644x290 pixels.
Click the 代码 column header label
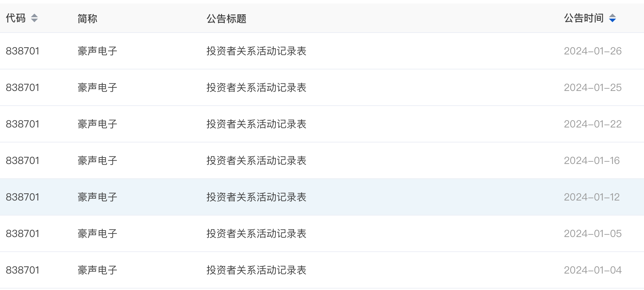point(16,18)
